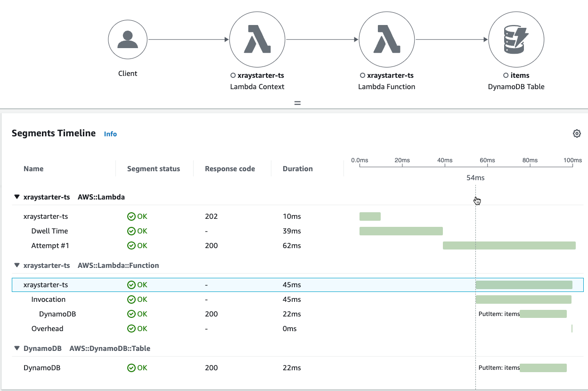Click the 10ms xraystarter-ts timeline bar
This screenshot has width=588, height=391.
370,216
